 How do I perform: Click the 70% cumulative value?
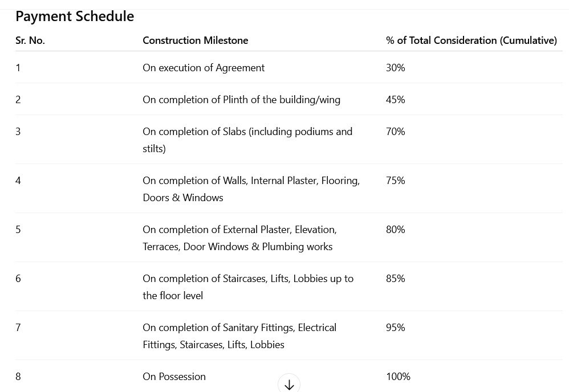[395, 132]
